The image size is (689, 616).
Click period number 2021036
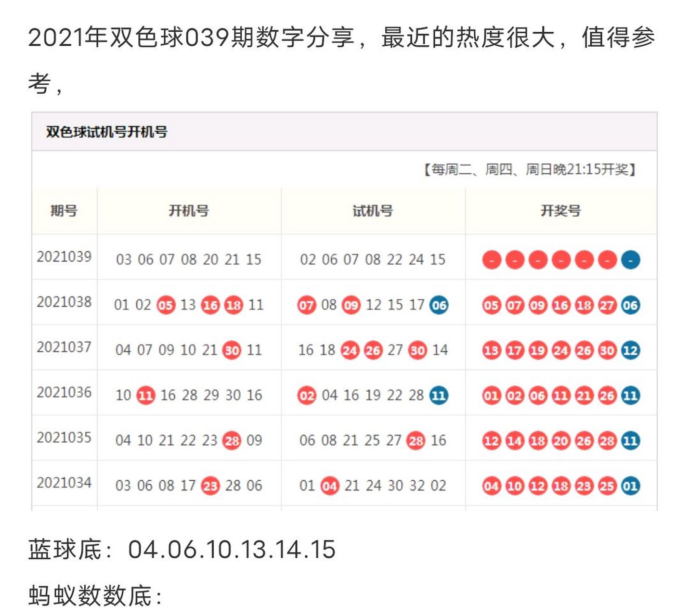[64, 392]
